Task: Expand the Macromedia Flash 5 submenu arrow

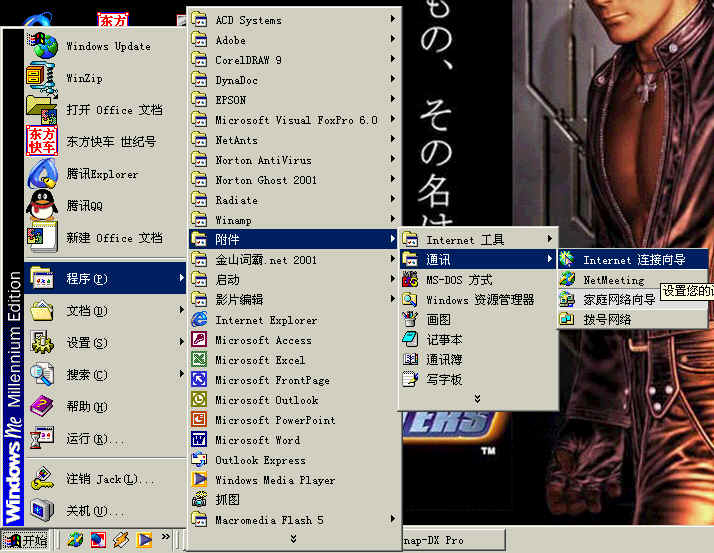Action: pyautogui.click(x=392, y=519)
